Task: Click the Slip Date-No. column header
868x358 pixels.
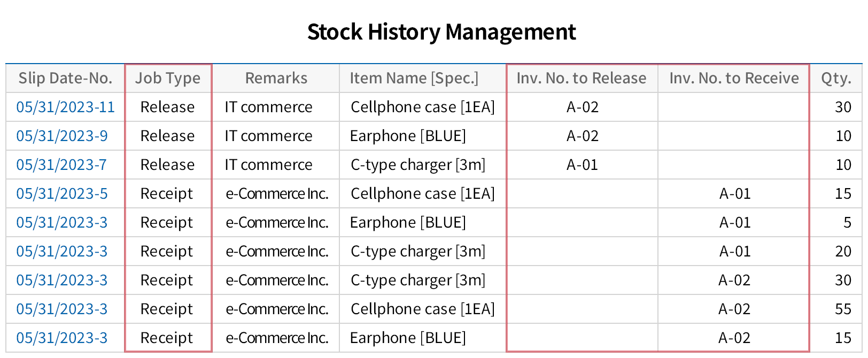Action: pos(65,78)
